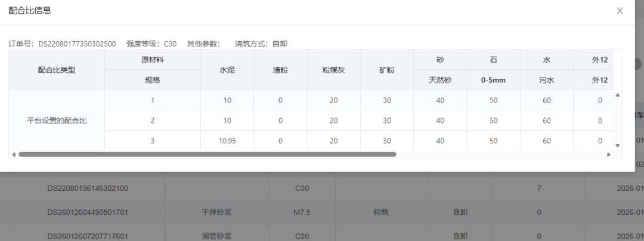Click the horizontal scrollbar thumb
This screenshot has width=644, height=241.
pos(207,154)
